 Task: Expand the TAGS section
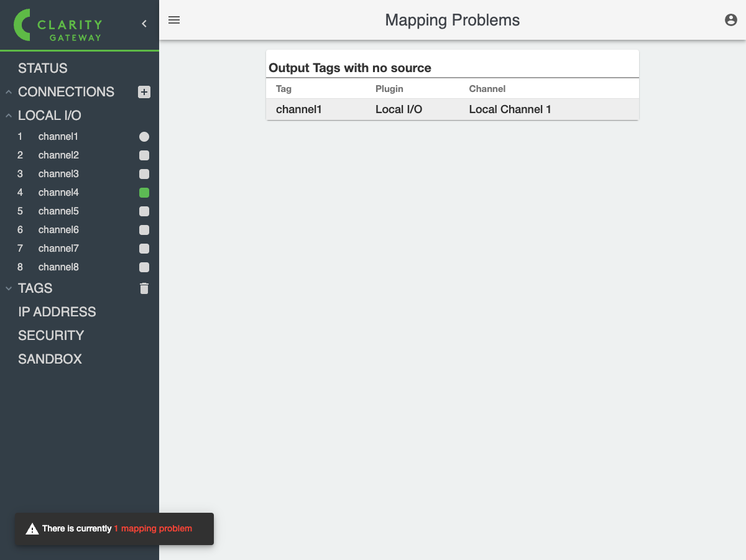(9, 288)
